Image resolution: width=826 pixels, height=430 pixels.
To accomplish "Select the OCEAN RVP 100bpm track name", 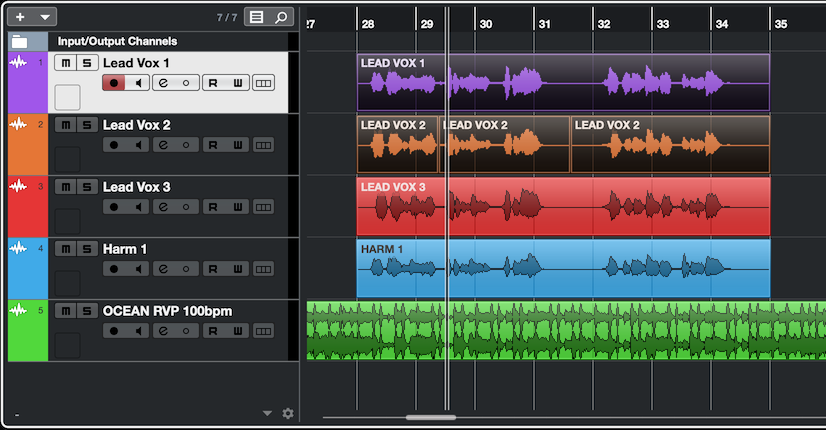I will 167,311.
